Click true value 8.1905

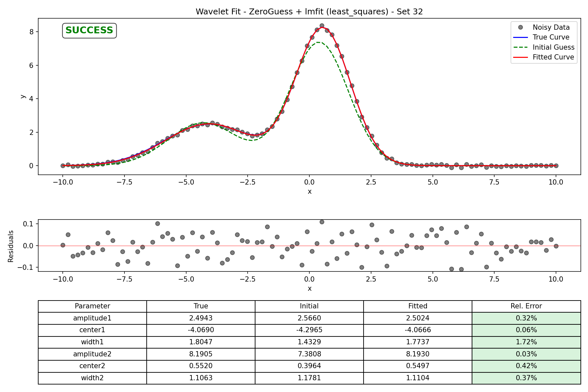pos(201,354)
